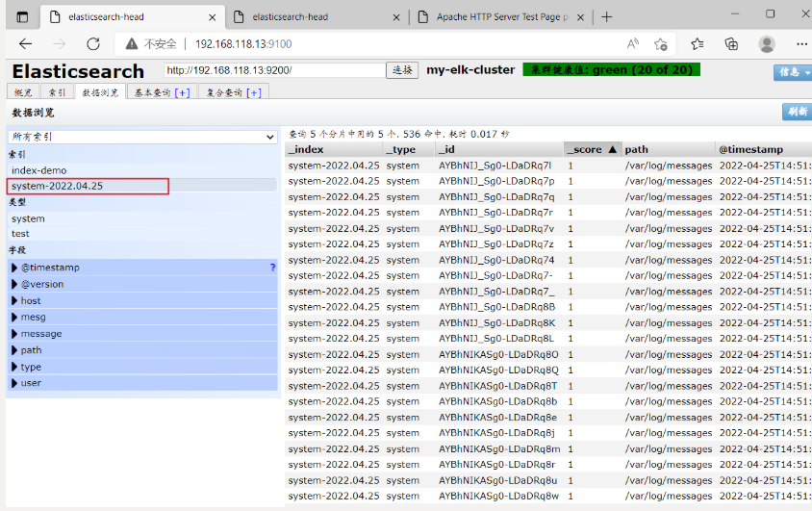Sort by the @timestamp column header
This screenshot has height=511, width=812.
pos(764,149)
